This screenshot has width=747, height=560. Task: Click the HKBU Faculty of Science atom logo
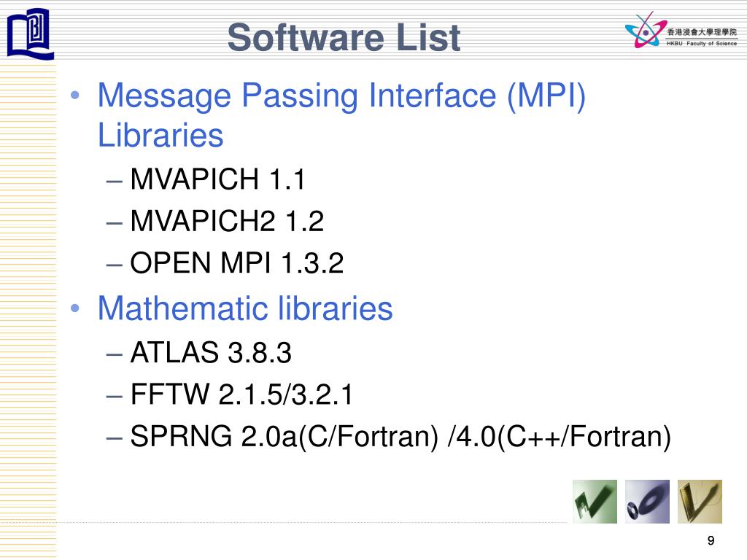click(645, 30)
